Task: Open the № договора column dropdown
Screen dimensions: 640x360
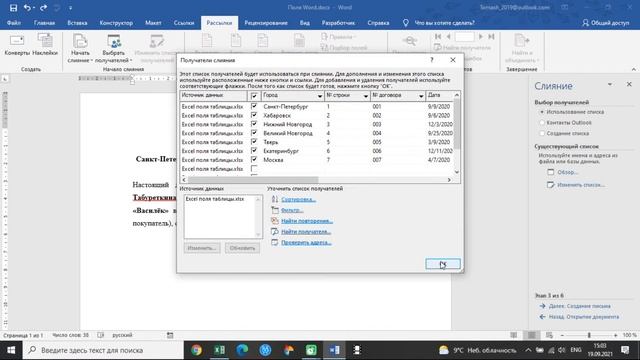Action: pyautogui.click(x=421, y=96)
